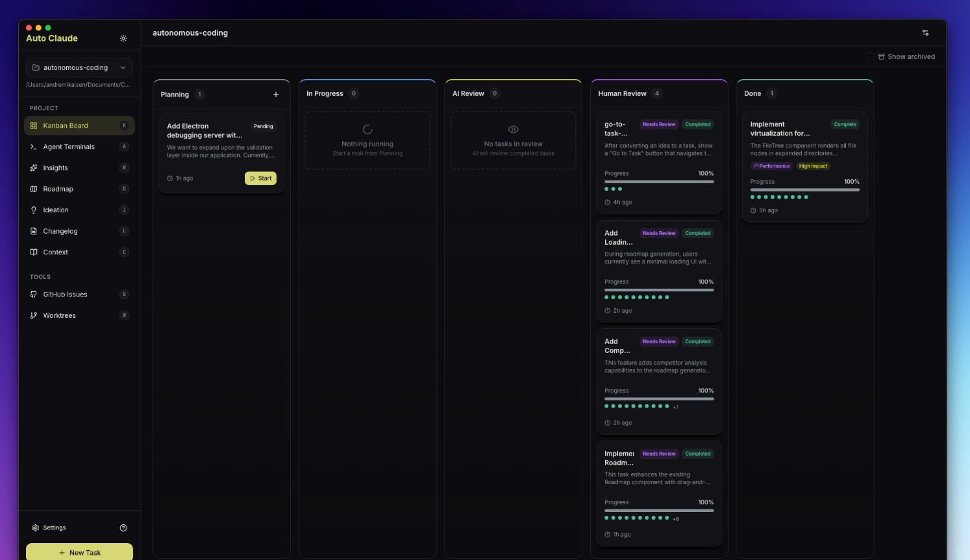The height and width of the screenshot is (560, 970).
Task: Click the theme toggle sun icon
Action: click(x=123, y=39)
